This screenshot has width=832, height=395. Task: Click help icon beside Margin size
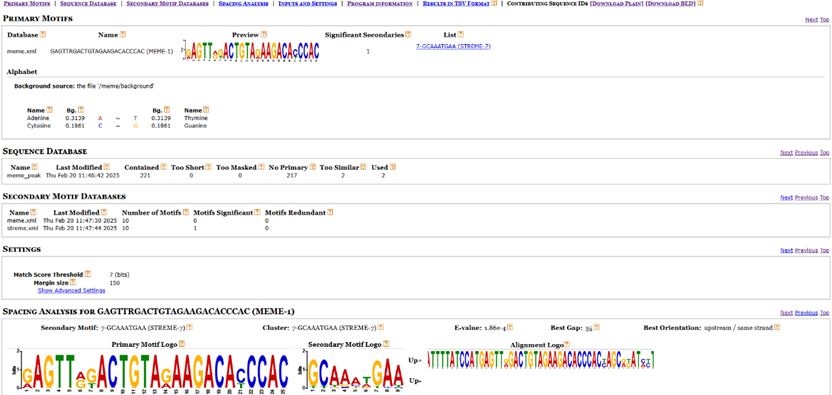pyautogui.click(x=73, y=282)
